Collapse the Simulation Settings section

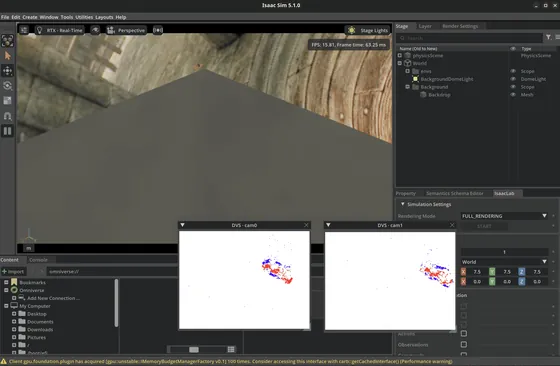tap(402, 204)
